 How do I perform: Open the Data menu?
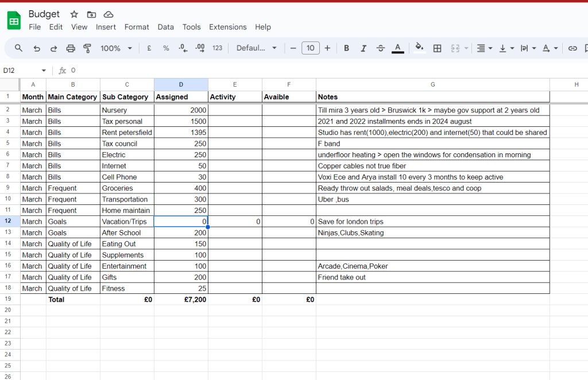[x=165, y=27]
